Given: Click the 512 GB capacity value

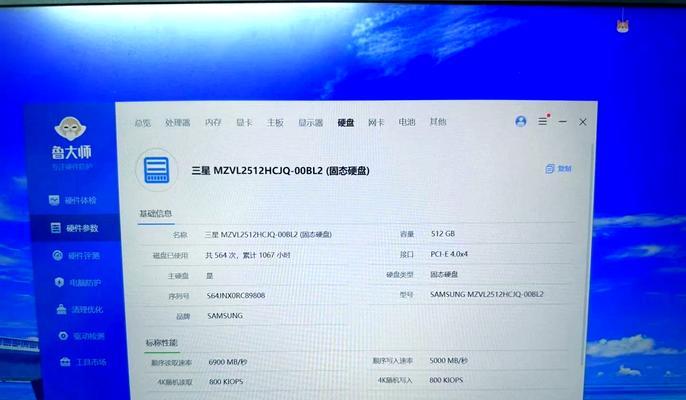Looking at the screenshot, I should click(x=443, y=234).
